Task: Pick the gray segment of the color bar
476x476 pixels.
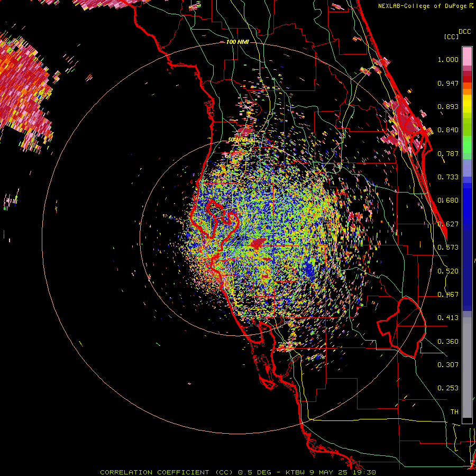Action: click(467, 368)
